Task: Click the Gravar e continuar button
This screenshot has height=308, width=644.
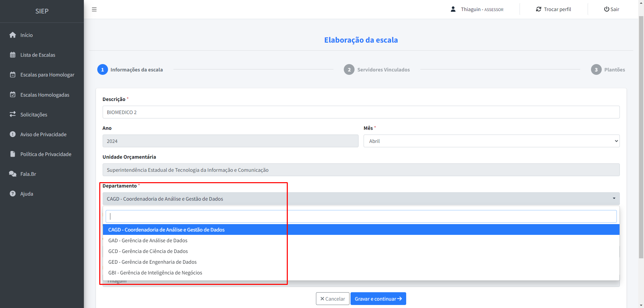Action: tap(378, 299)
